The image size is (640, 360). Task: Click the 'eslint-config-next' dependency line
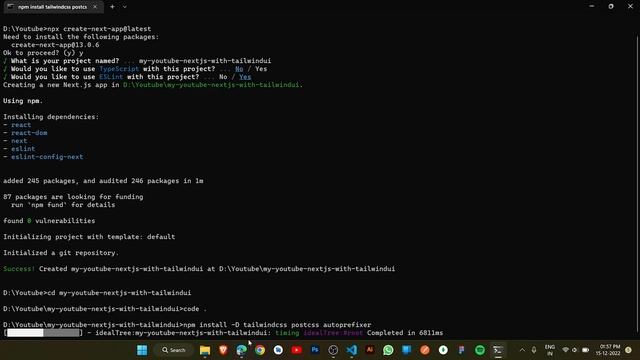coord(47,157)
